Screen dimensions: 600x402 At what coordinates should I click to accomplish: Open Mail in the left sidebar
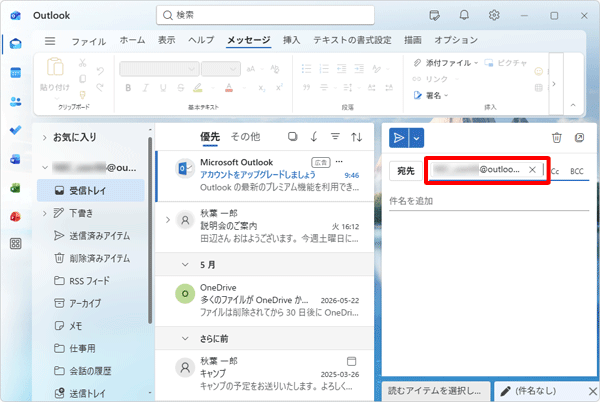pyautogui.click(x=15, y=44)
